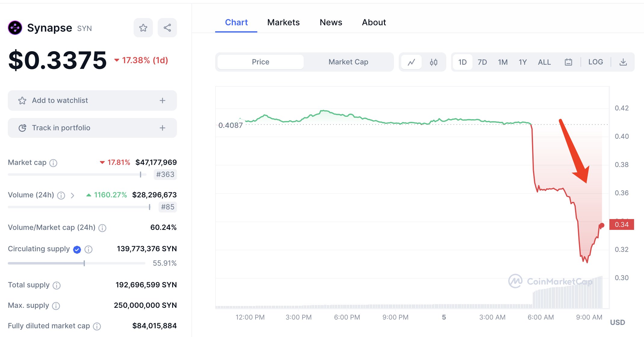Screen dimensions: 644x337
Task: Click the $28,296,673 volume value
Action: (x=154, y=195)
